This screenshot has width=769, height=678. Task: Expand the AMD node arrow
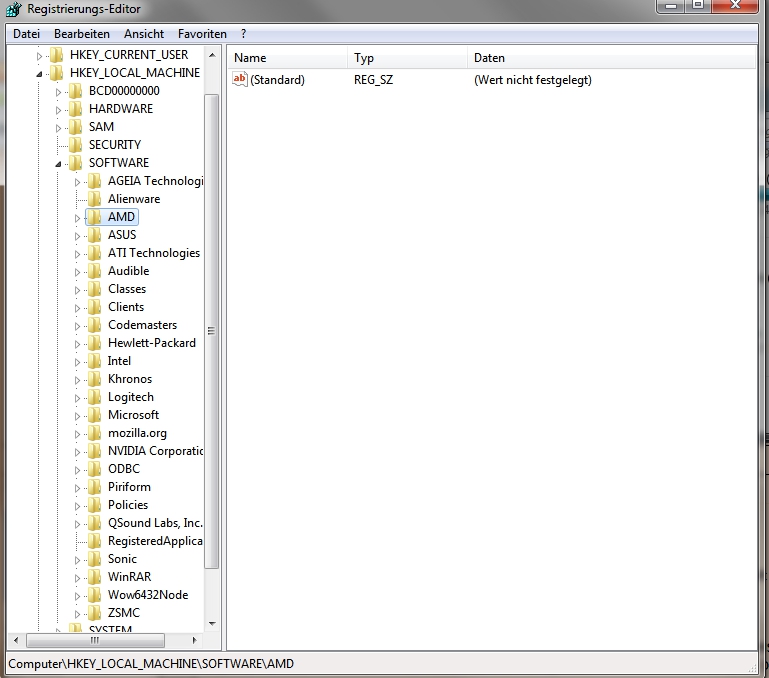tap(77, 218)
